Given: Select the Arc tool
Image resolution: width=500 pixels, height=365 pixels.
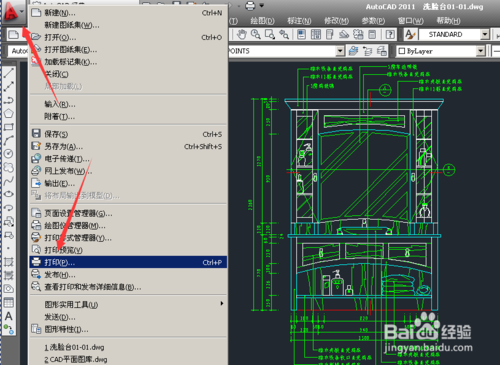Looking at the screenshot, I should [x=9, y=140].
